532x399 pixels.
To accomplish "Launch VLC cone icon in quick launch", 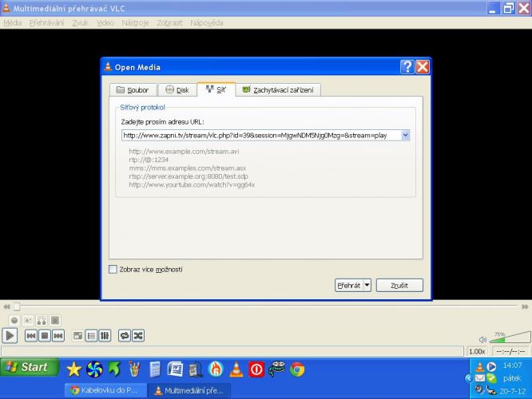I will pos(236,369).
